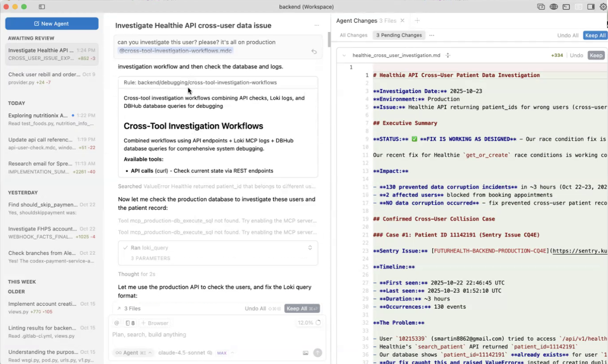Undo All in Agent Changes panel

click(568, 35)
